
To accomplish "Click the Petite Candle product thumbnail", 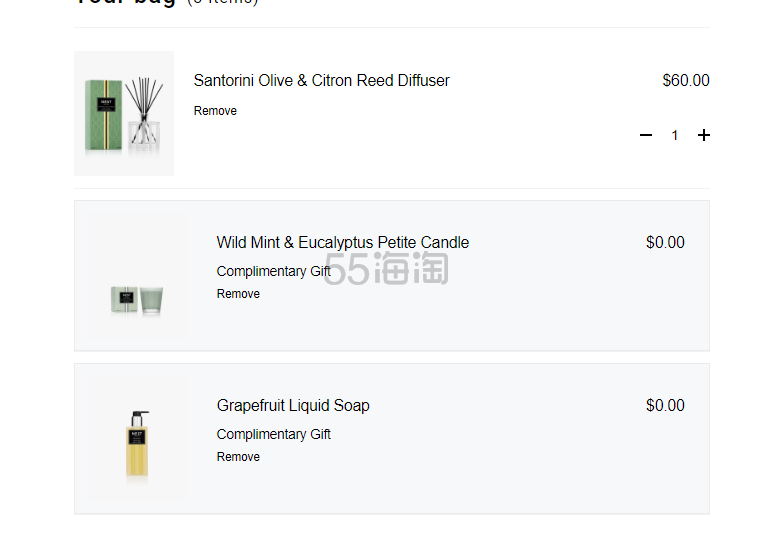I will tap(137, 276).
